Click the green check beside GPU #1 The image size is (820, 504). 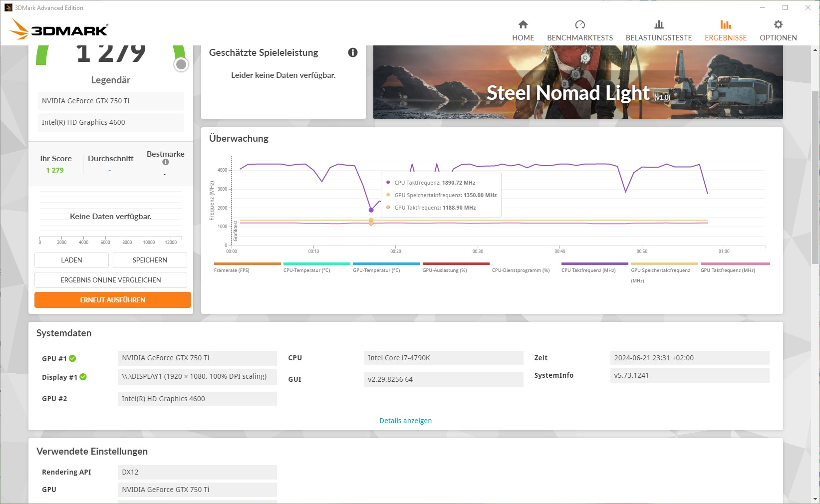[72, 358]
